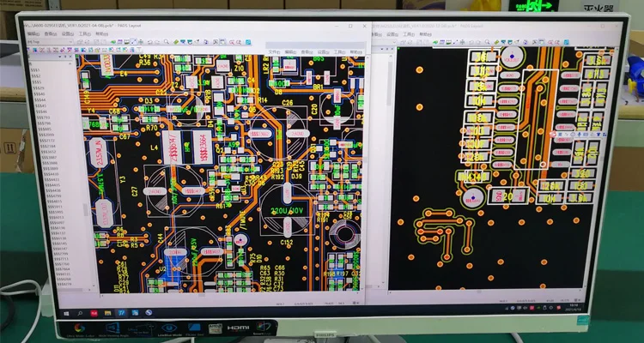Select net $$$1 in project explorer list

point(35,70)
